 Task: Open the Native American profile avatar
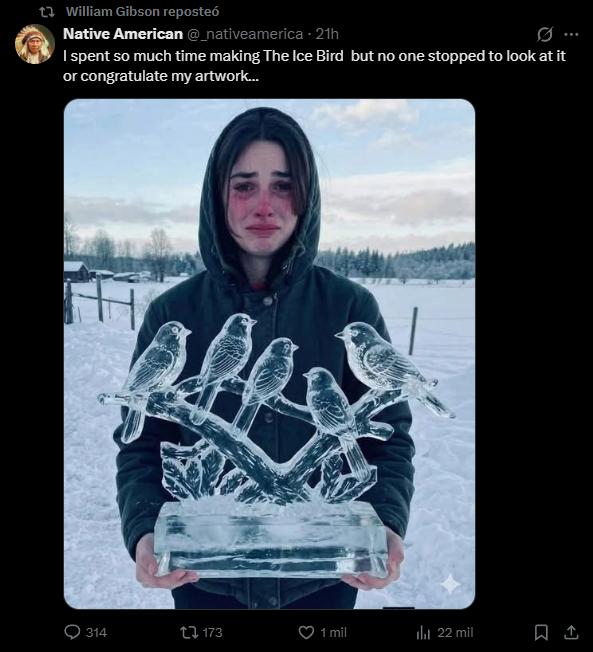[x=35, y=44]
